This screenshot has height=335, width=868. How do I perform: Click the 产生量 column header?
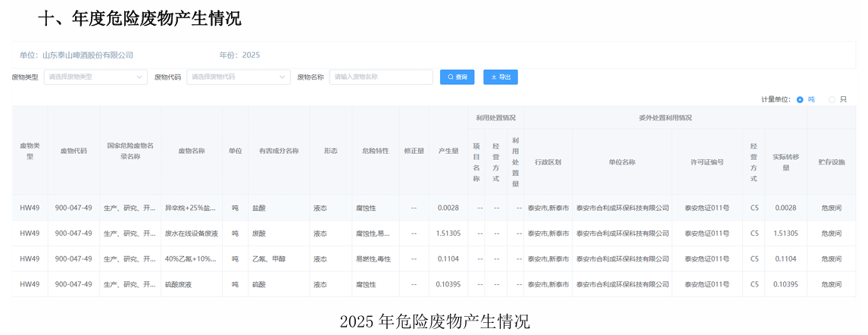(448, 151)
